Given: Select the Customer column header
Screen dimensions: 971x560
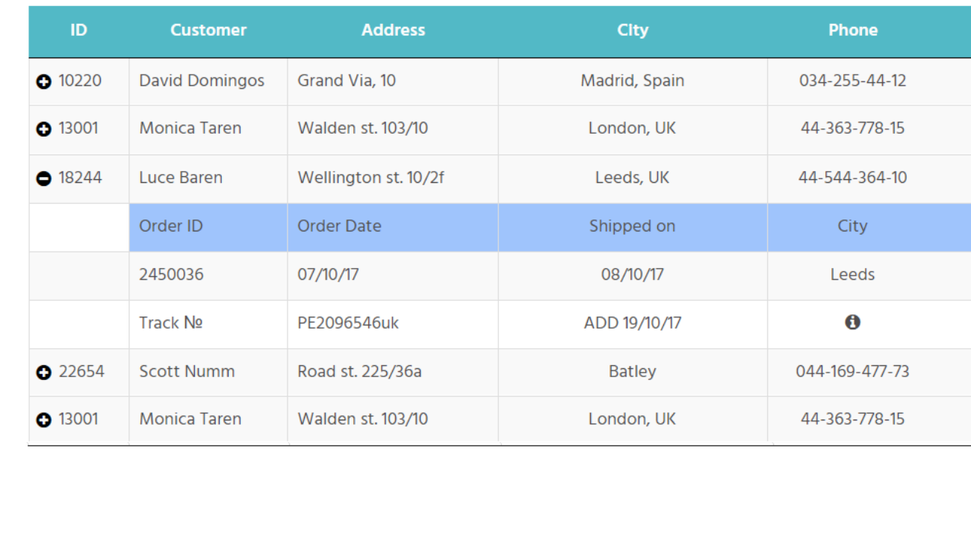Looking at the screenshot, I should [208, 30].
